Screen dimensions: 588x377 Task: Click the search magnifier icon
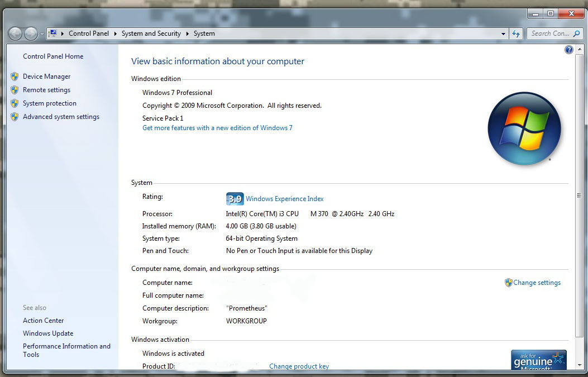tap(577, 34)
